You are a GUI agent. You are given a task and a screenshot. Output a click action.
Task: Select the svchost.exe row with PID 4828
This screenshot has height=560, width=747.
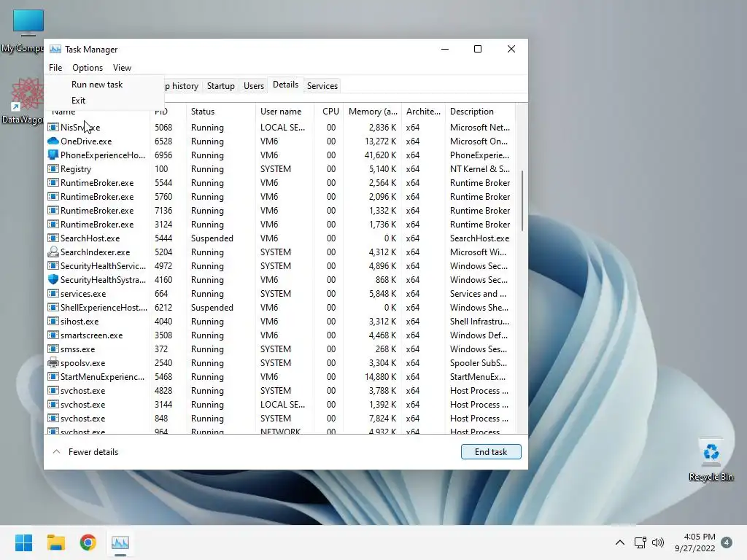[280, 391]
